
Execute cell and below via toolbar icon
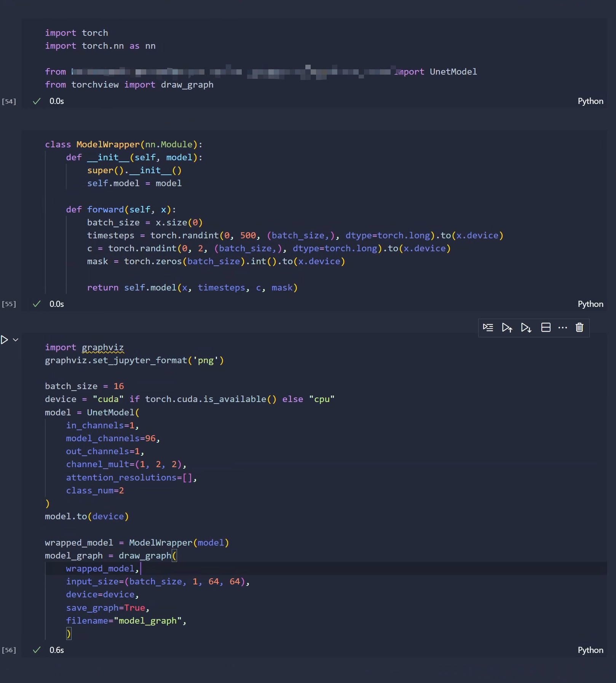[526, 327]
